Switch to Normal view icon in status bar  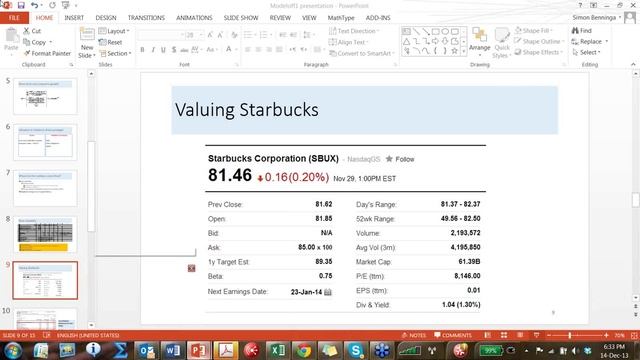(488, 335)
